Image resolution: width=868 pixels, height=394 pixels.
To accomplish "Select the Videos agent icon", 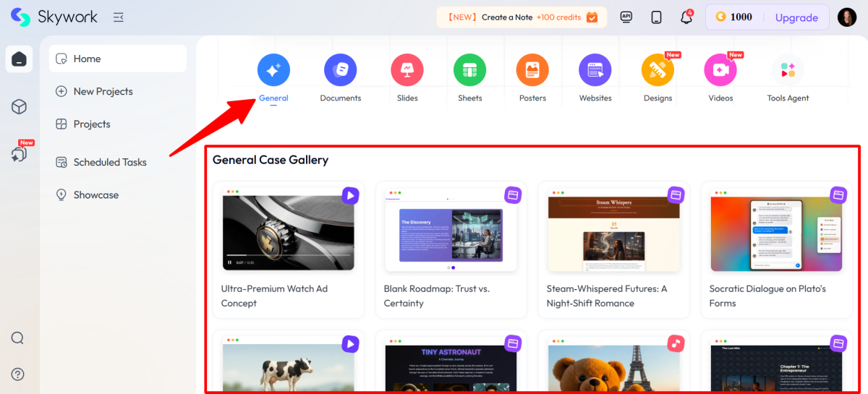I will tap(720, 70).
